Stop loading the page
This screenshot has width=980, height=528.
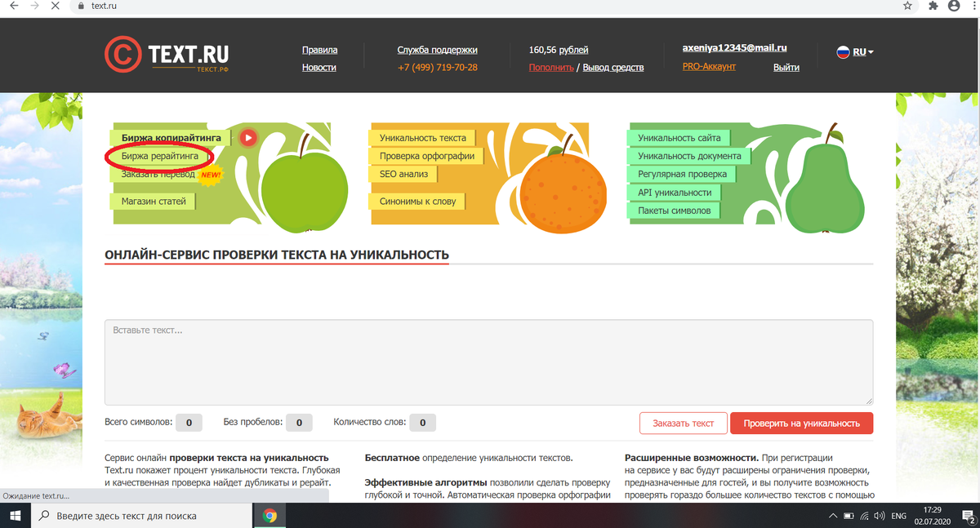coord(56,5)
